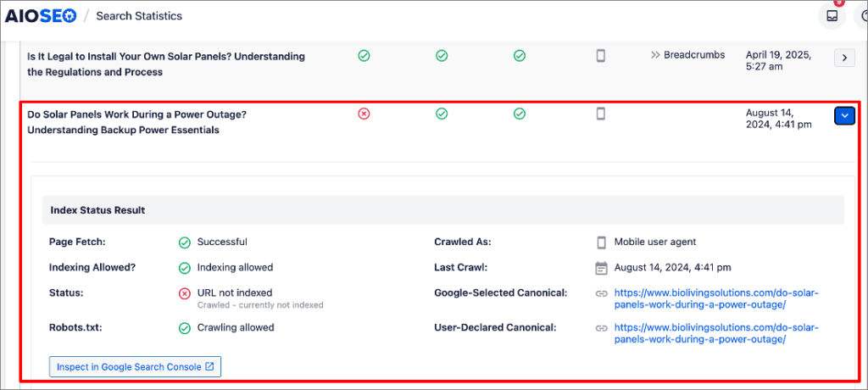The width and height of the screenshot is (868, 390).
Task: Click mobile device icon in Do Solar Panels row
Action: pos(601,114)
